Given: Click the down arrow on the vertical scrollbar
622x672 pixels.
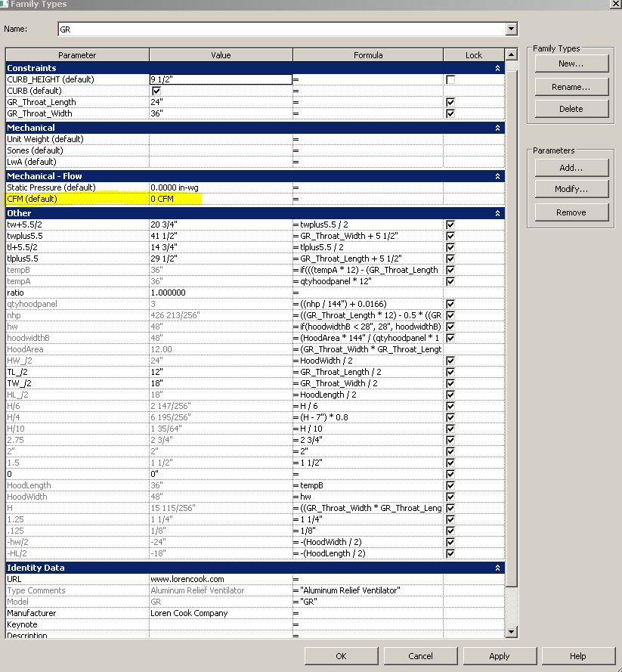Looking at the screenshot, I should pos(511,631).
